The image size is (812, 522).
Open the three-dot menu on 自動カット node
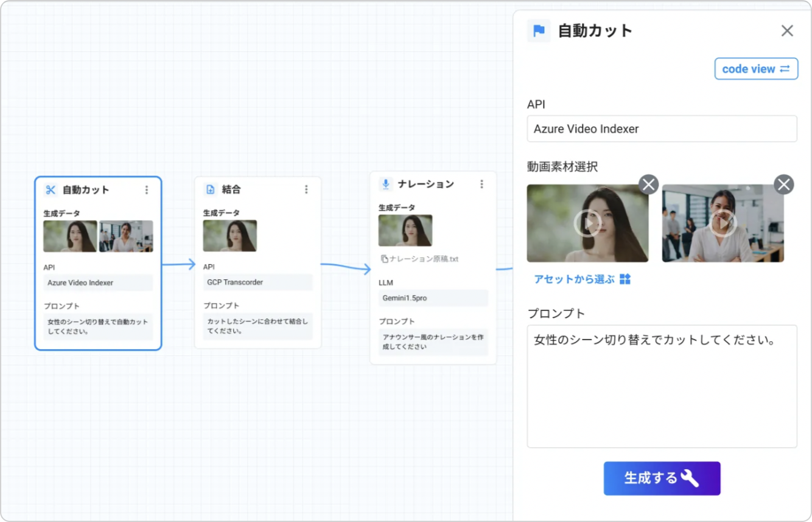pos(147,190)
